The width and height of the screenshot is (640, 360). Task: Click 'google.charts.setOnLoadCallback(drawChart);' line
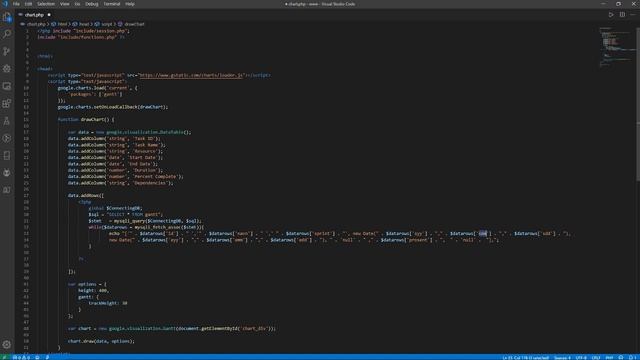tap(113, 107)
